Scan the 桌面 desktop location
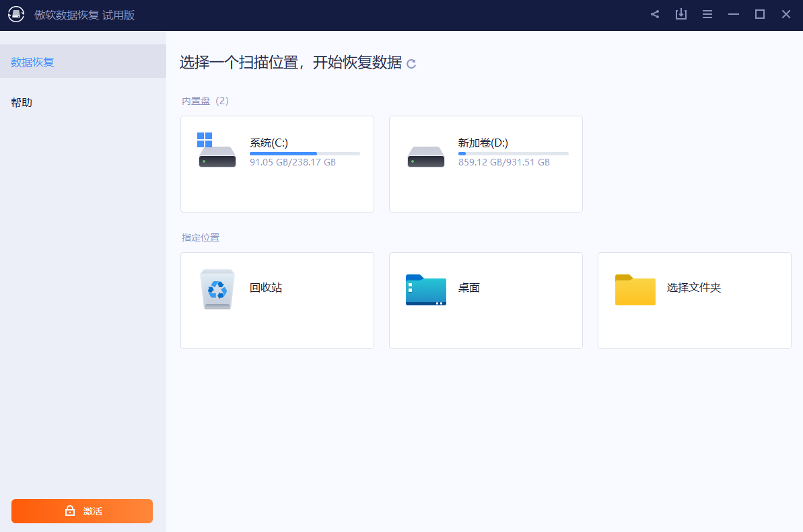This screenshot has height=532, width=803. point(425,289)
